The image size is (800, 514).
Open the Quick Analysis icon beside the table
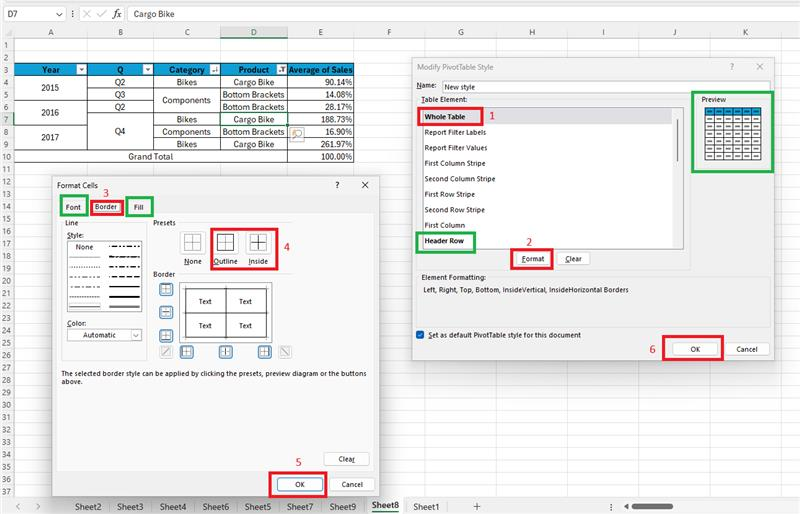pyautogui.click(x=297, y=134)
